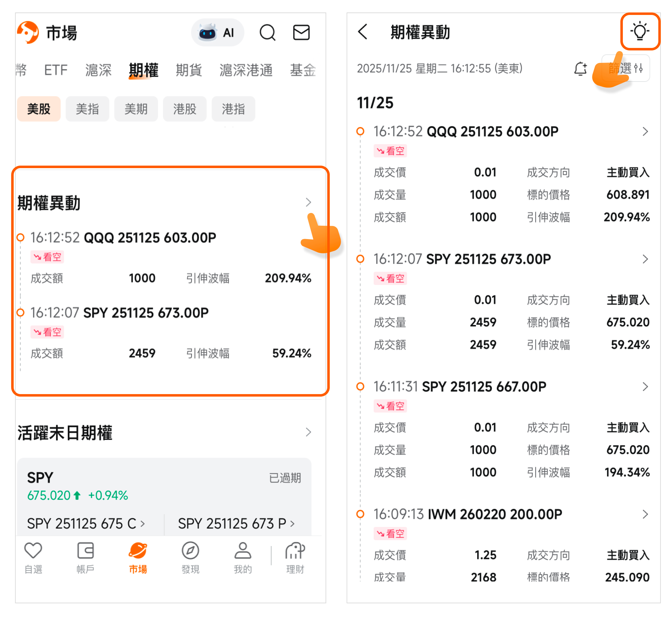Open the 發現 compass tab
The width and height of the screenshot is (672, 617).
click(x=190, y=557)
